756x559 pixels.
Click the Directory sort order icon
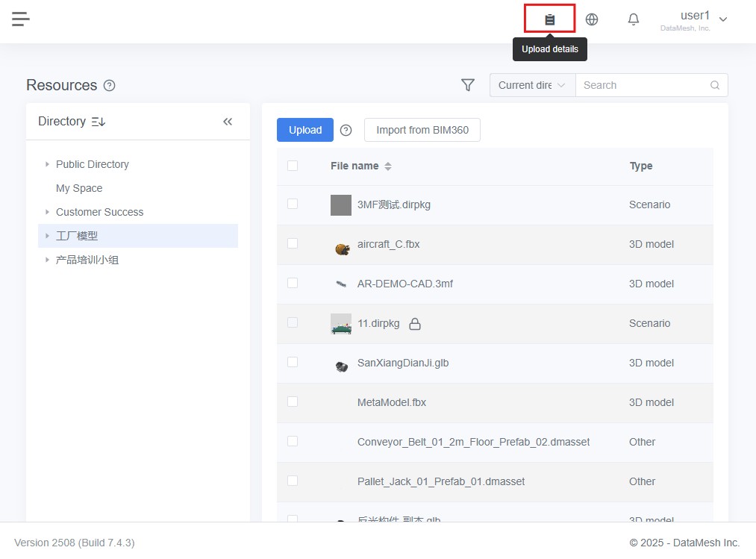tap(99, 122)
